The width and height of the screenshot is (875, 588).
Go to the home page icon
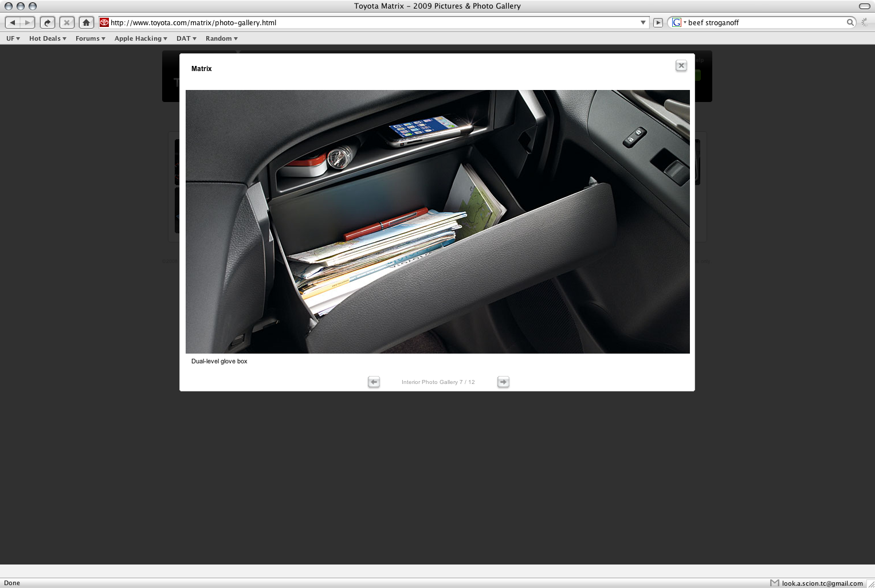(87, 22)
